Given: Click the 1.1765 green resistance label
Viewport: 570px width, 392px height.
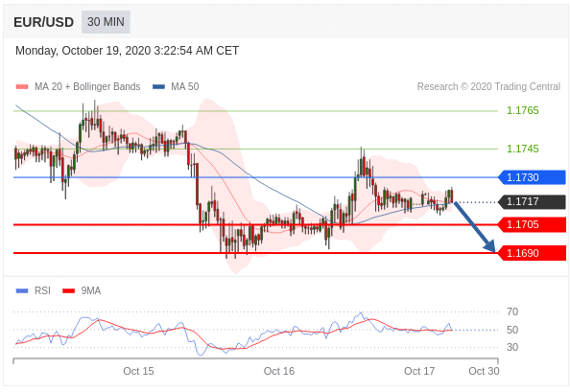Looking at the screenshot, I should [523, 110].
